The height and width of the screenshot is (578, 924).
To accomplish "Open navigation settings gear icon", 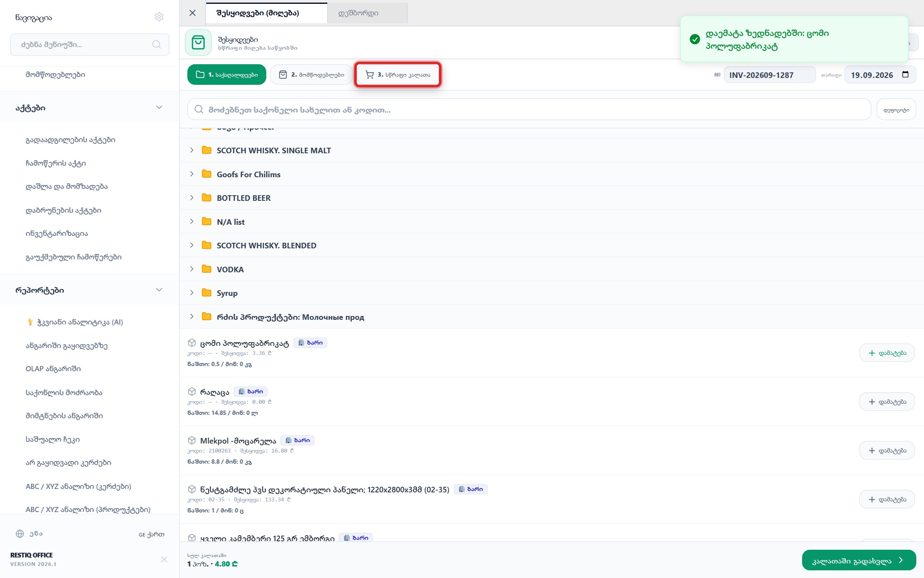I will tap(159, 17).
